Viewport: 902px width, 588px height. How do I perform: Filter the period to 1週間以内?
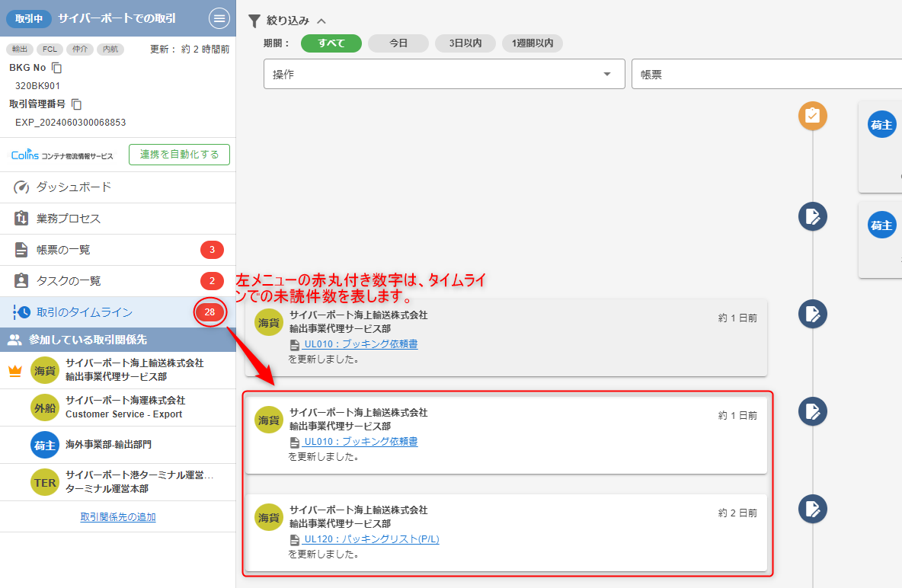[533, 43]
